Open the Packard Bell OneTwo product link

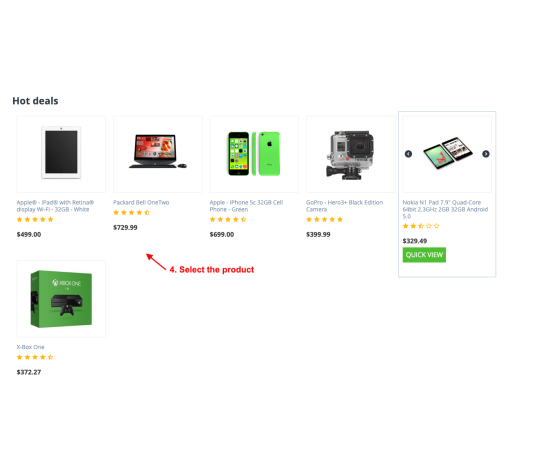(x=141, y=202)
